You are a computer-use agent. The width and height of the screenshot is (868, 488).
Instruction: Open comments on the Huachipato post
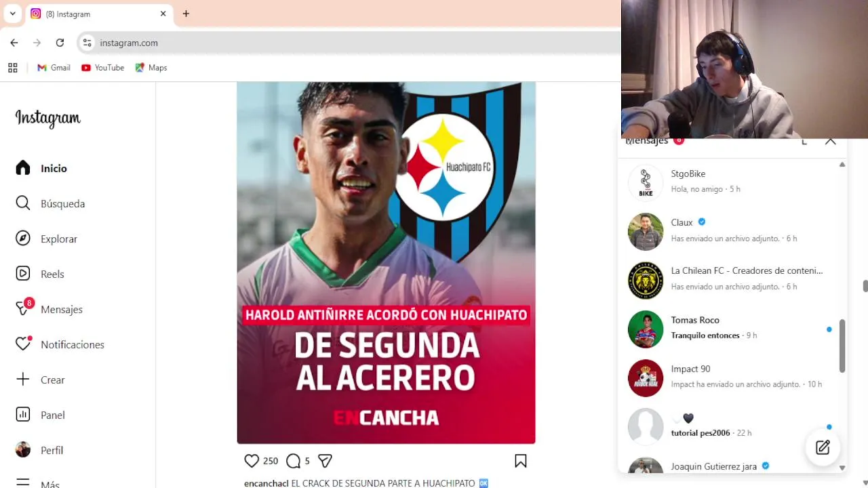coord(293,461)
